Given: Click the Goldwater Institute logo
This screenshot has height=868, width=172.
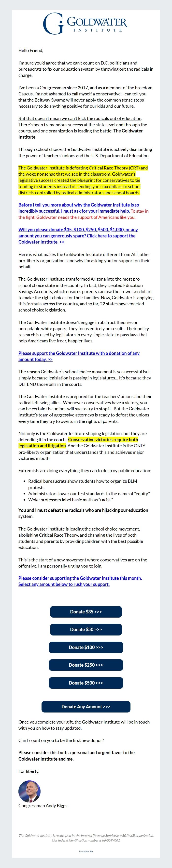Looking at the screenshot, I should [x=86, y=23].
